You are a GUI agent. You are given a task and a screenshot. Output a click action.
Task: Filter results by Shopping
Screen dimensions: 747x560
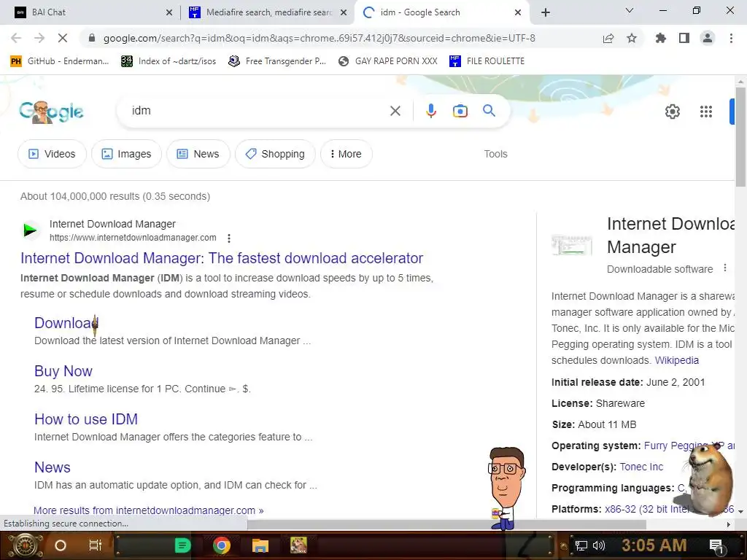pos(275,154)
